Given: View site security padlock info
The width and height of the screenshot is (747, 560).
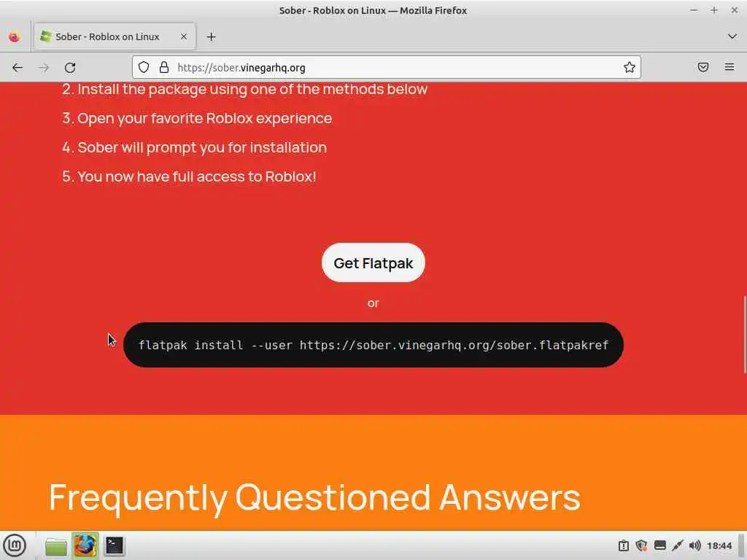Looking at the screenshot, I should pyautogui.click(x=164, y=68).
